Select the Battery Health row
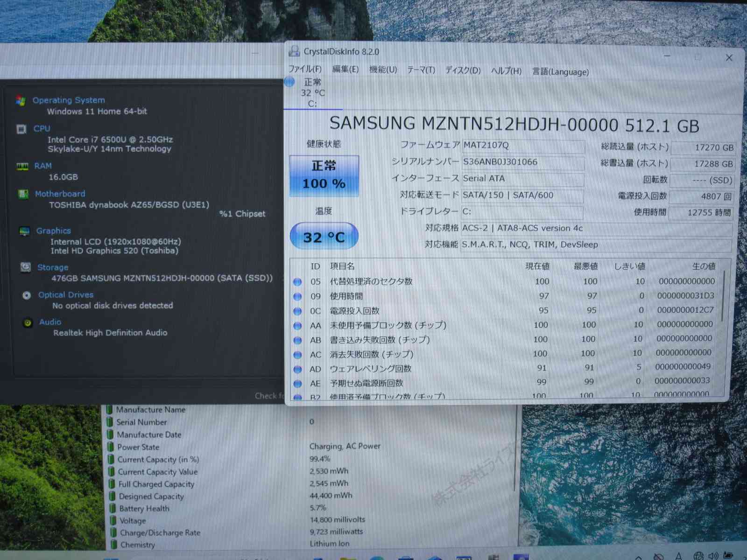Viewport: 747px width, 560px height. click(x=144, y=508)
